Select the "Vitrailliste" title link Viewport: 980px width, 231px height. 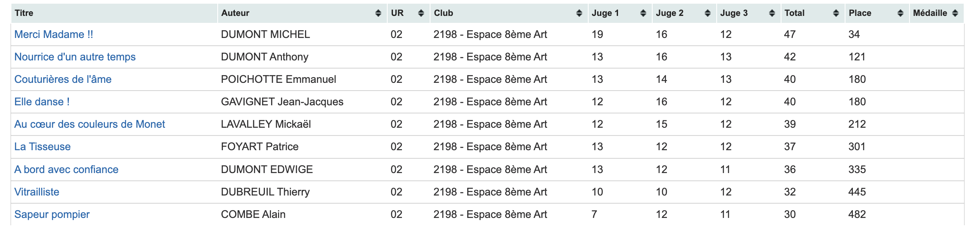point(37,192)
